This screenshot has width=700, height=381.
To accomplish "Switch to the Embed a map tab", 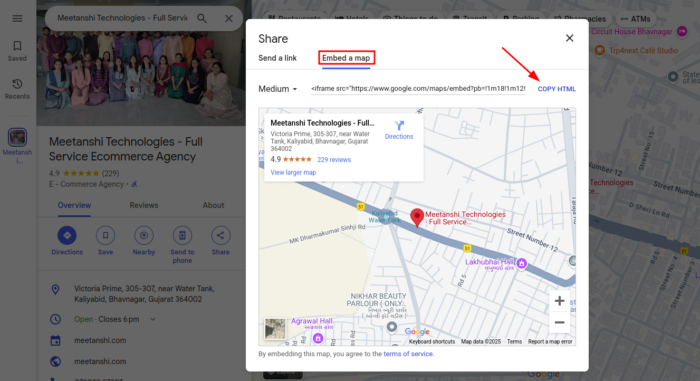I will [346, 58].
